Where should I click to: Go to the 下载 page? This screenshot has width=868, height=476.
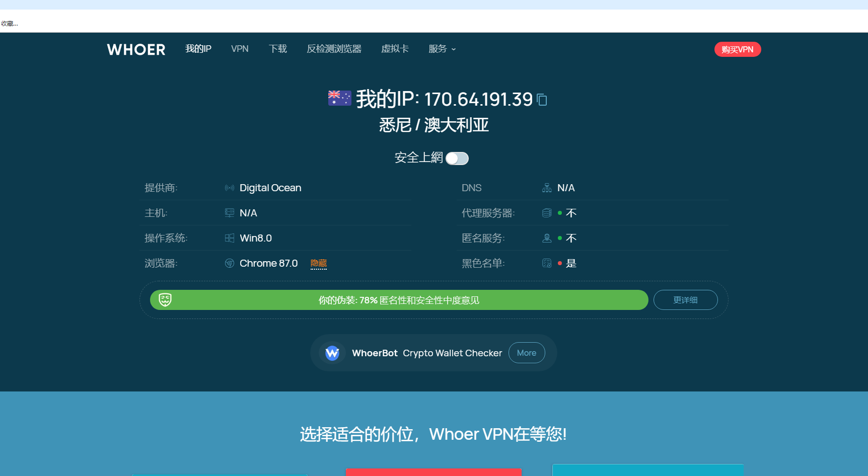pos(278,49)
